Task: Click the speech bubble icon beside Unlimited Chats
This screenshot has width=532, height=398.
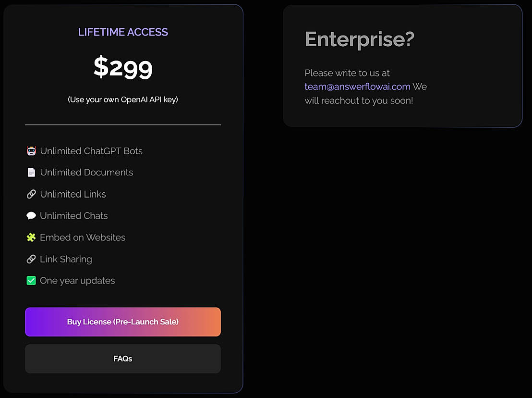Action: [31, 216]
